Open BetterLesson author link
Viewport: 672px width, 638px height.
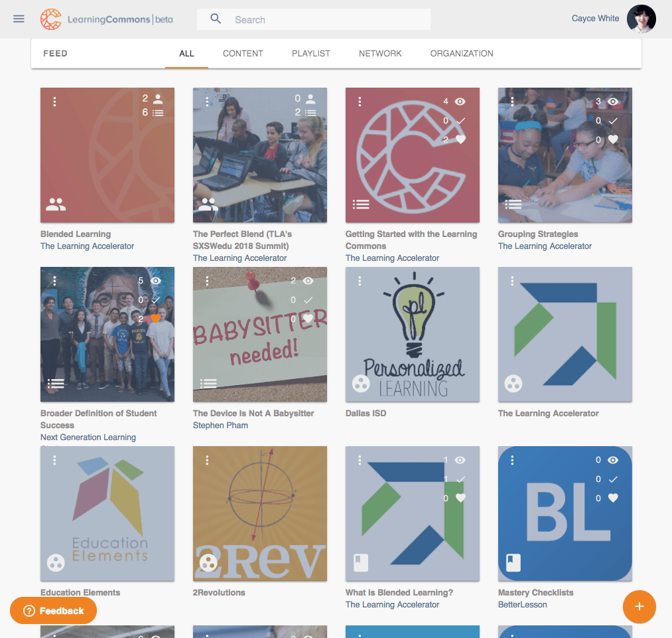(x=523, y=605)
